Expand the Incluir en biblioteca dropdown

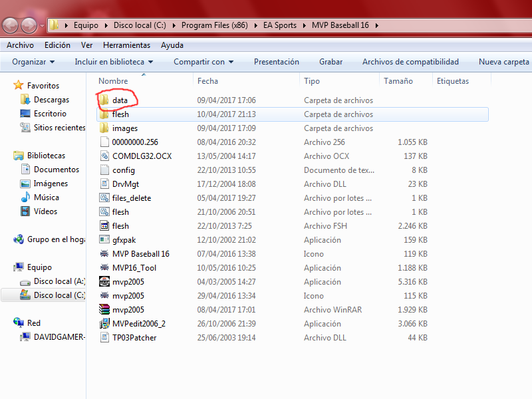tap(114, 62)
